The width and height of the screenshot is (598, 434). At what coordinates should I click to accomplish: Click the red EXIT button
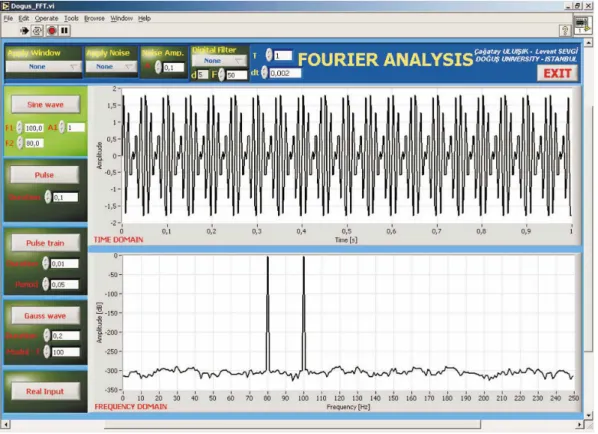pos(557,73)
